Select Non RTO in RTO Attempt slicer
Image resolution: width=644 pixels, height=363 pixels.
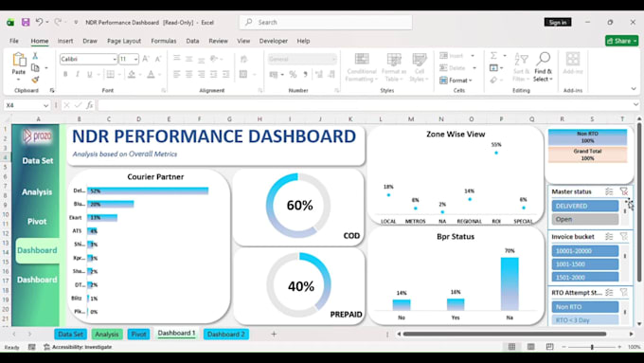coord(585,307)
